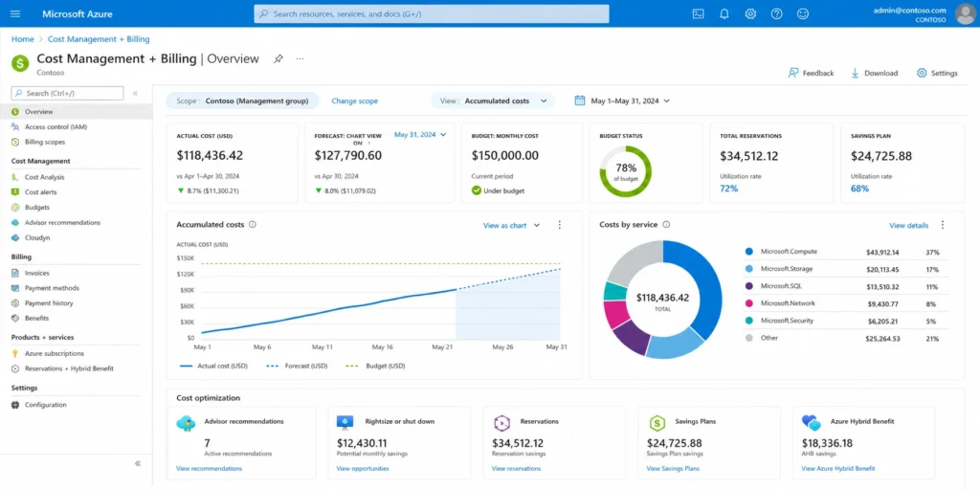Open the forecast May 31, 2024 dropdown

(420, 134)
